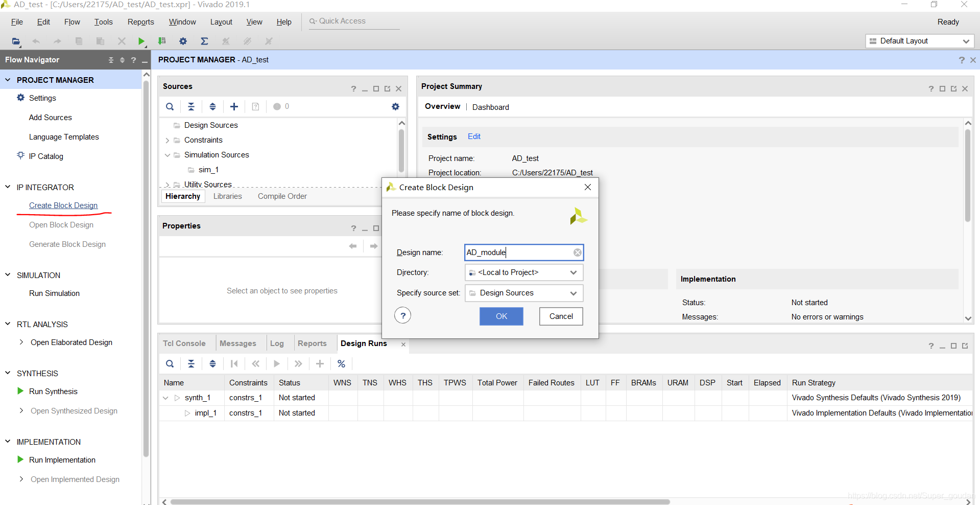Screen dimensions: 980x505
Task: Search in the Design Runs panel
Action: click(x=170, y=364)
